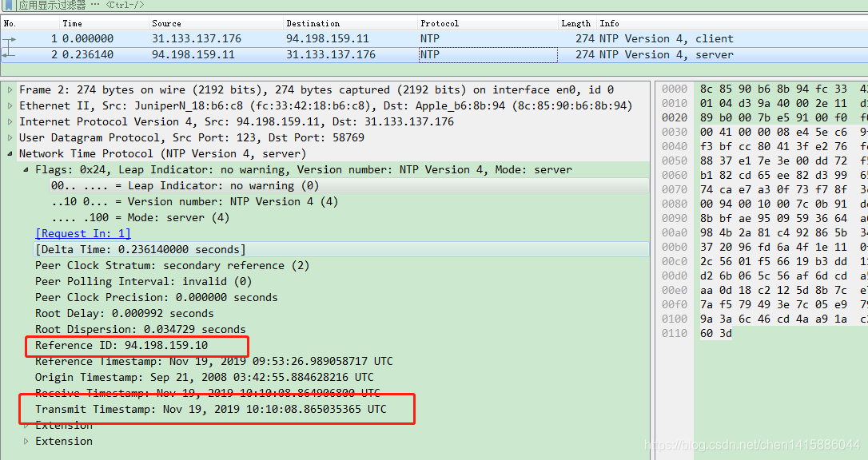The image size is (868, 460).
Task: Sort packets by the Destination column
Action: tap(350, 23)
